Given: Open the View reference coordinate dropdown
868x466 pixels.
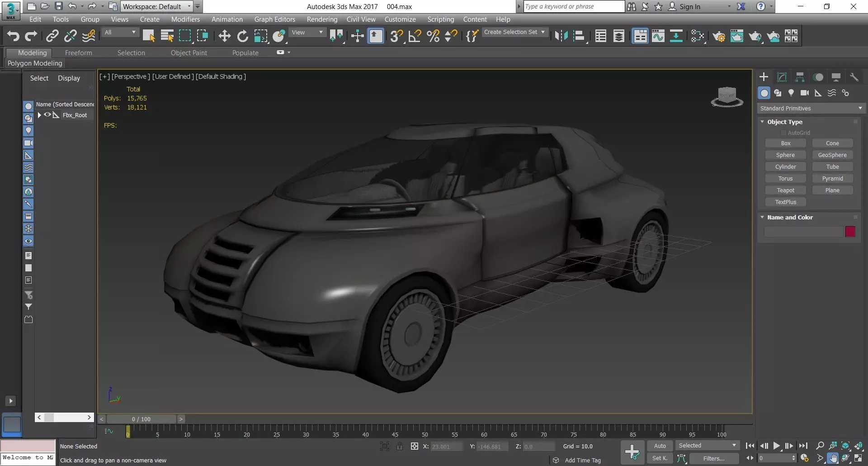Looking at the screenshot, I should pyautogui.click(x=307, y=32).
